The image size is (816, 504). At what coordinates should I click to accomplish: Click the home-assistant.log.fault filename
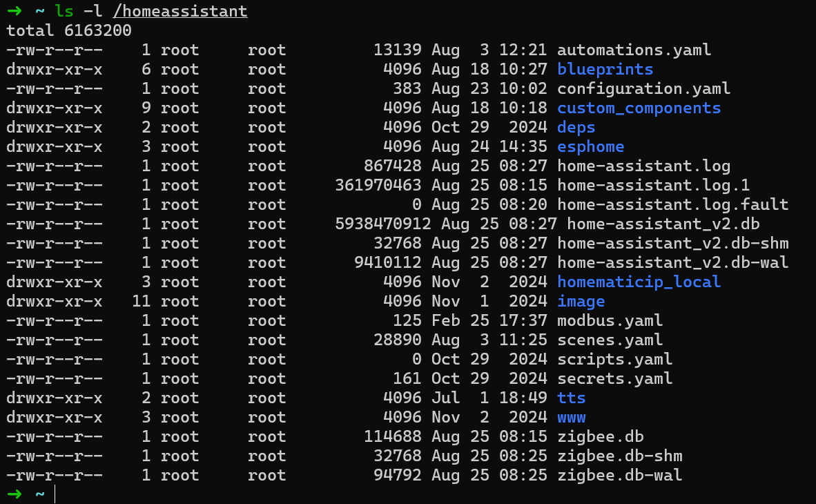coord(672,204)
